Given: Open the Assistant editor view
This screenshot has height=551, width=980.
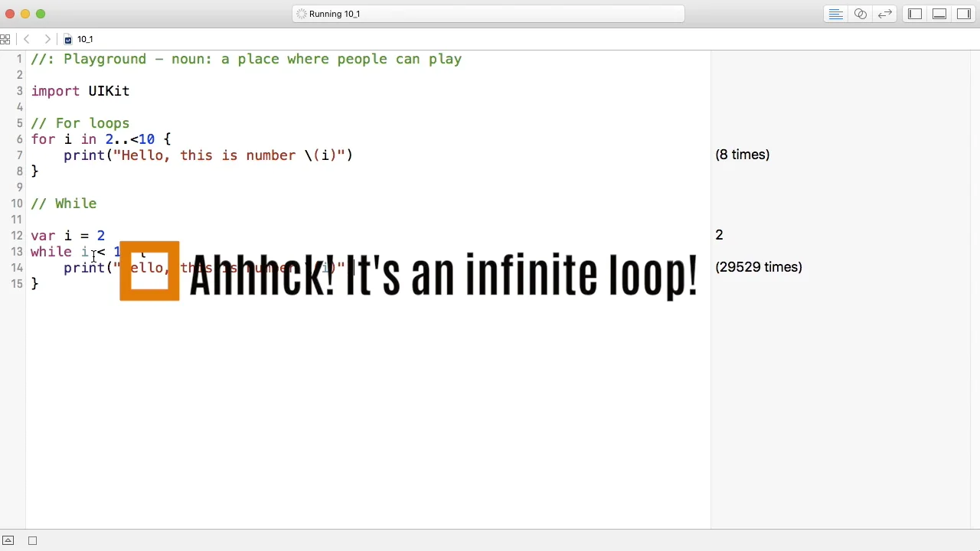Looking at the screenshot, I should tap(861, 14).
